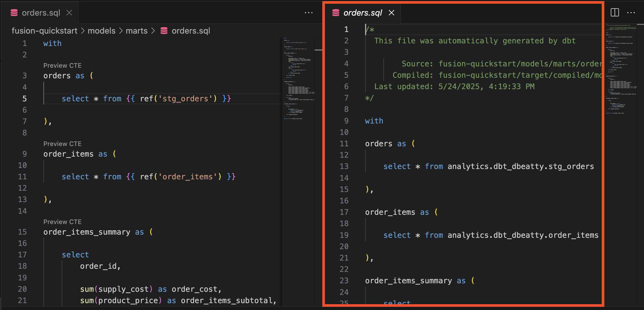Click the database icon in the breadcrumb bar

pos(164,31)
